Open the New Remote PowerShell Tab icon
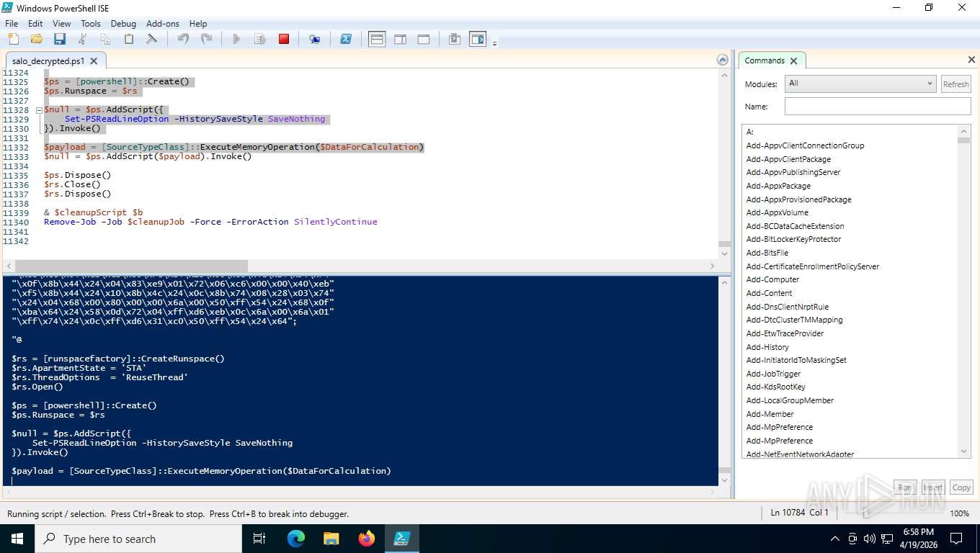 coord(315,39)
